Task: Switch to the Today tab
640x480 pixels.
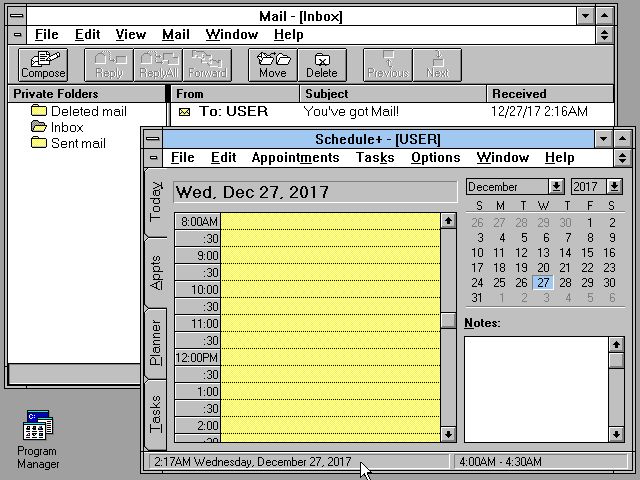Action: [x=156, y=202]
